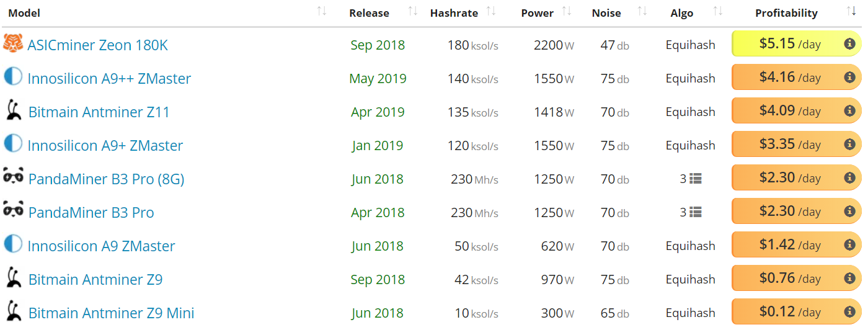Click the ASICminer tiger logo icon
This screenshot has height=335, width=868.
(13, 43)
